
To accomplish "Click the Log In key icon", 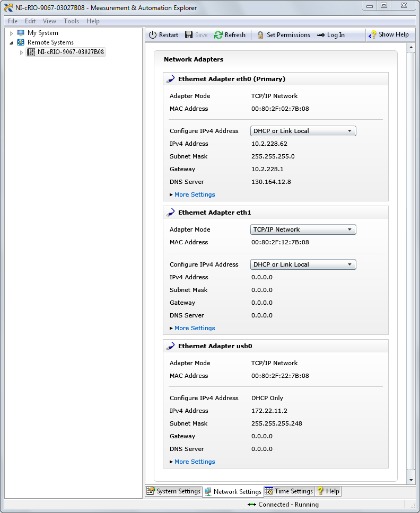I will coord(321,35).
